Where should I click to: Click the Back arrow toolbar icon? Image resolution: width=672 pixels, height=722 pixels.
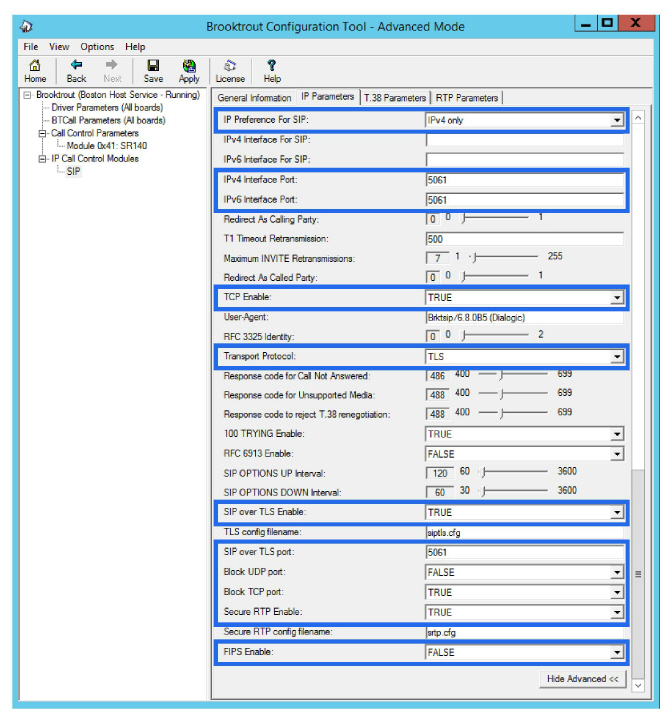76,70
